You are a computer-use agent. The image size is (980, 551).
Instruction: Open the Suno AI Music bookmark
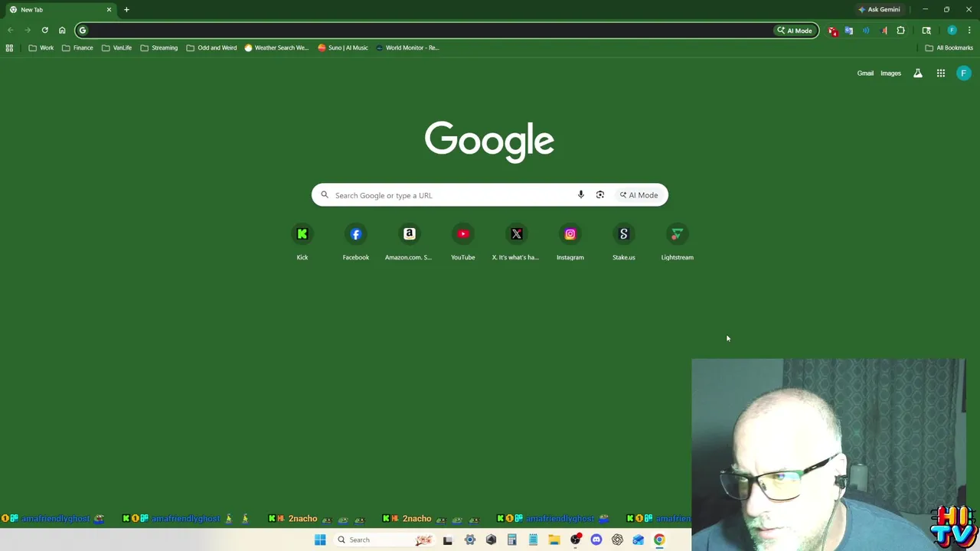coord(343,47)
